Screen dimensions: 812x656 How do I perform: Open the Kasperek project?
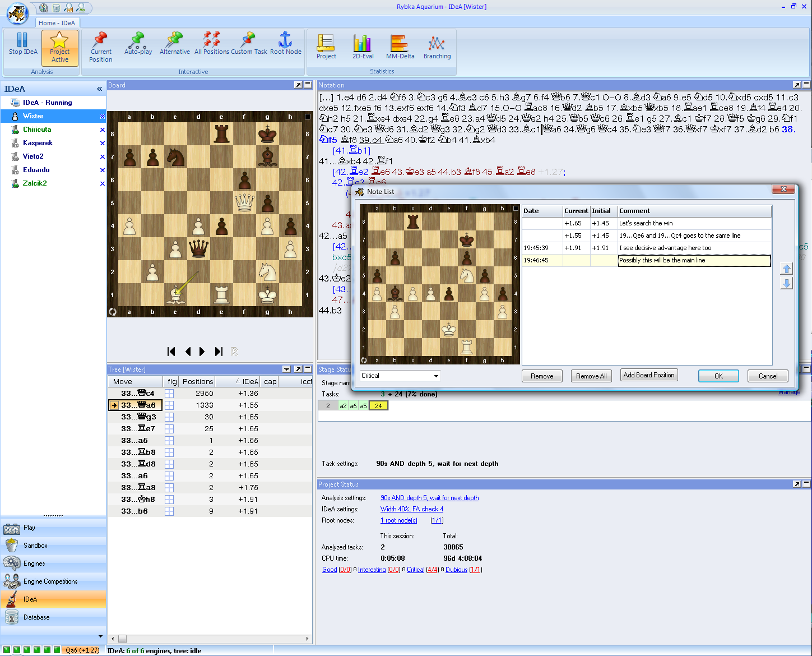pos(38,143)
